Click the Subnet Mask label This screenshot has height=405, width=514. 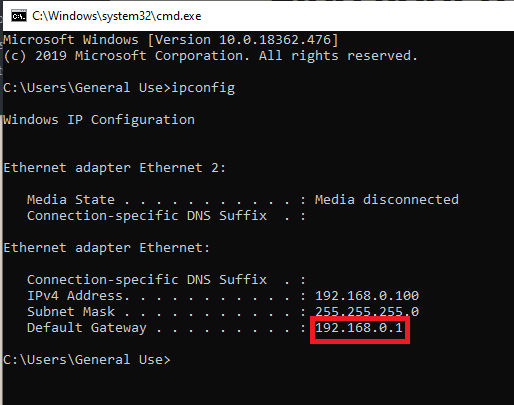tap(71, 312)
